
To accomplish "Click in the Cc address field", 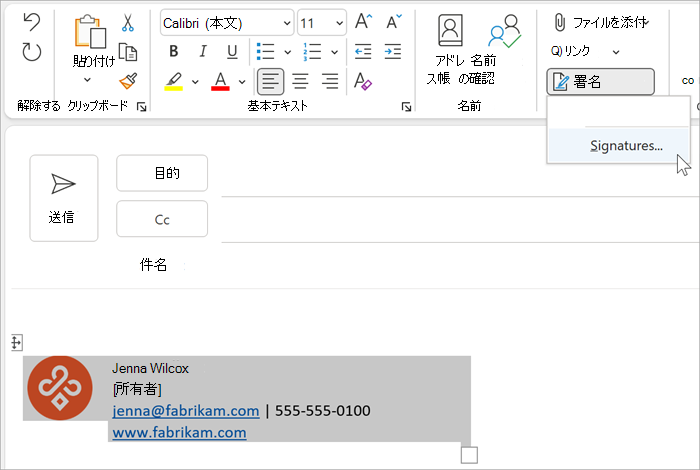I will (460, 220).
